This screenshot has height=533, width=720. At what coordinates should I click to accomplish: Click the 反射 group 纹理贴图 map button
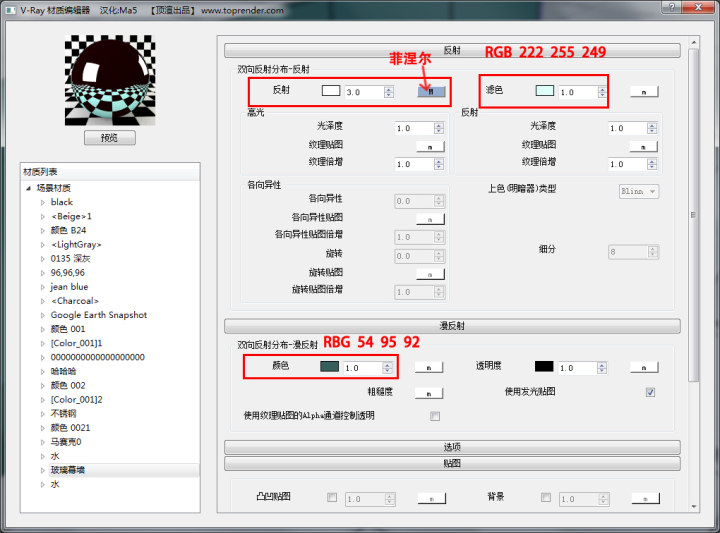[643, 146]
